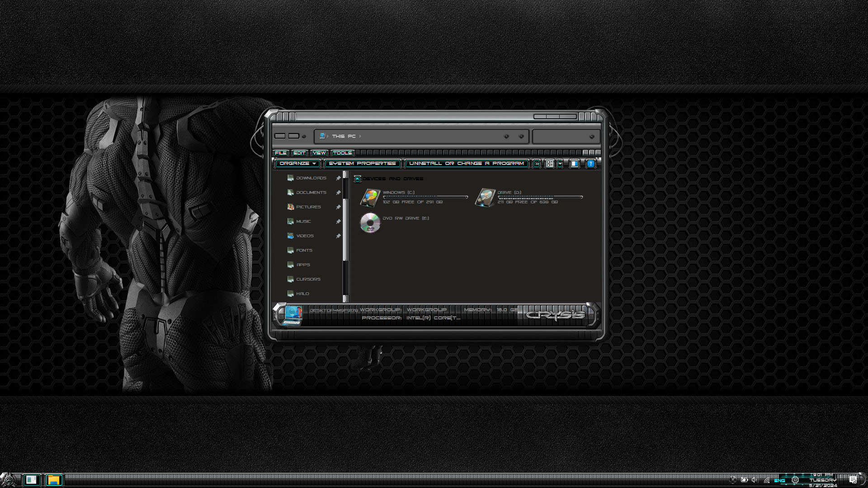This screenshot has height=488, width=868.
Task: Click Uninstall or Change a Program
Action: [467, 164]
